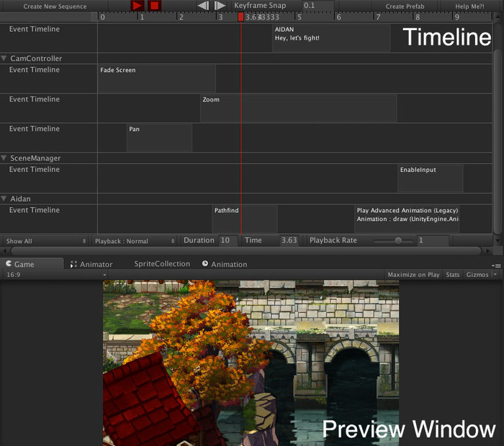Select the EnableInput event clip

point(431,178)
